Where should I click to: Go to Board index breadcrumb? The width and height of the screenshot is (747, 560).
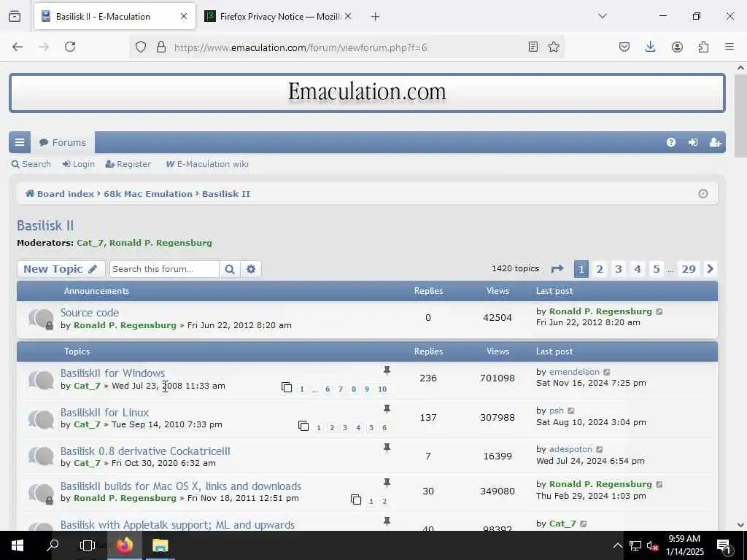(60, 194)
